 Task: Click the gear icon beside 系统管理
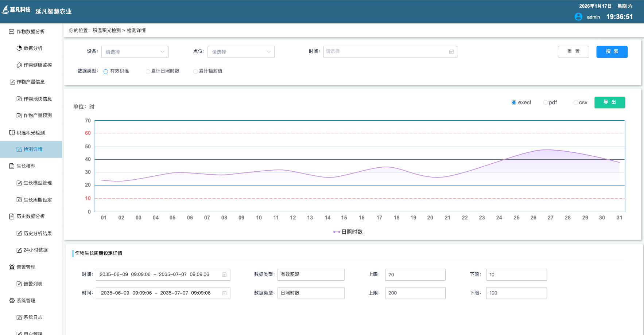(x=12, y=300)
